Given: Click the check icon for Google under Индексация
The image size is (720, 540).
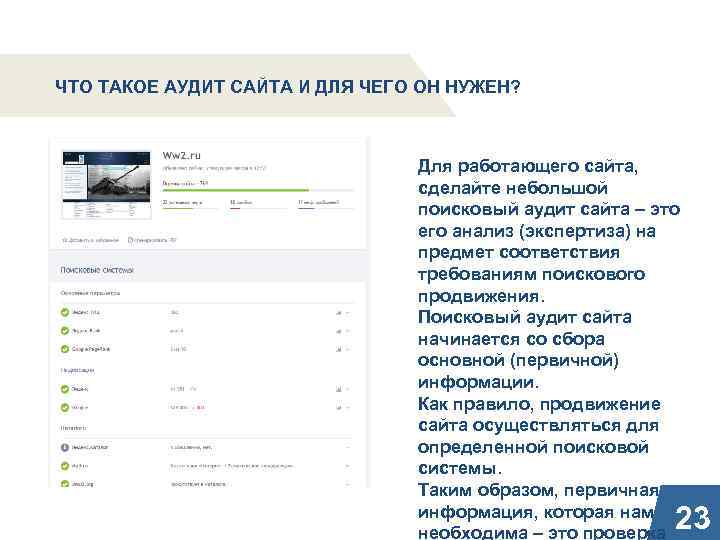Looking at the screenshot, I should click(65, 407).
